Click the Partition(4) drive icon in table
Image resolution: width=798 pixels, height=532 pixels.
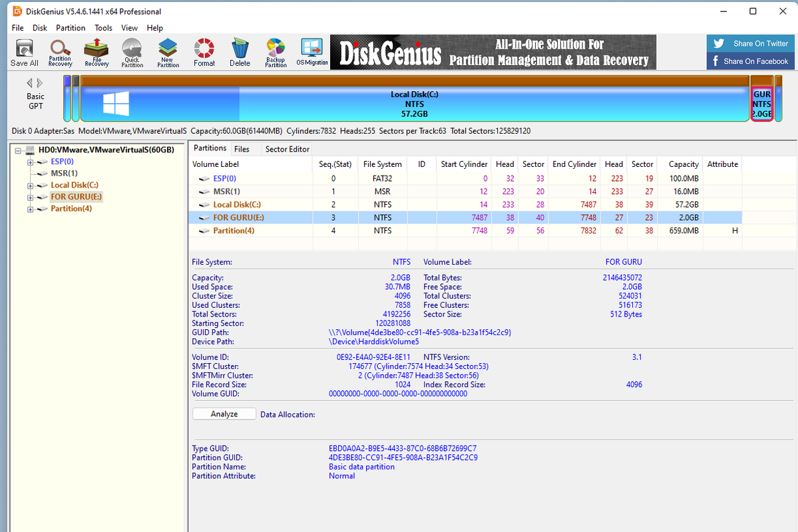coord(204,231)
